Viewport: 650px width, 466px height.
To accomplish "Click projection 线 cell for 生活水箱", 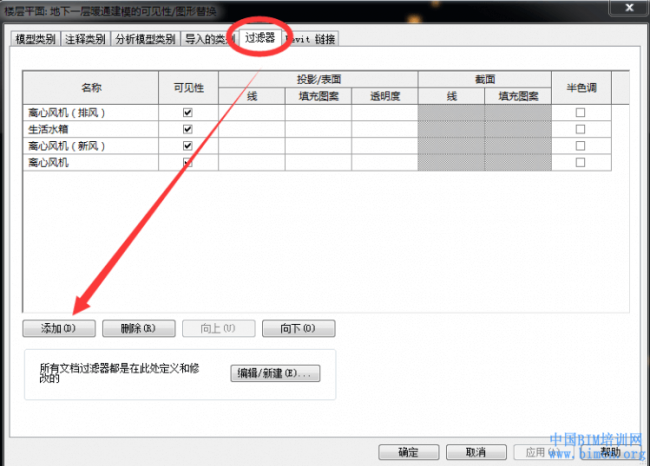I will coord(252,129).
